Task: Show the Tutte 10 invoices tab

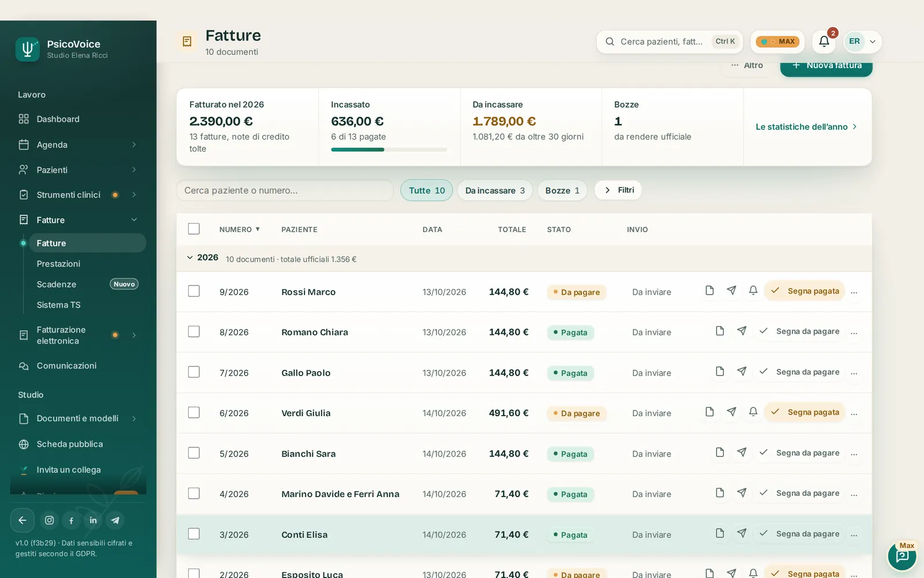Action: [427, 190]
